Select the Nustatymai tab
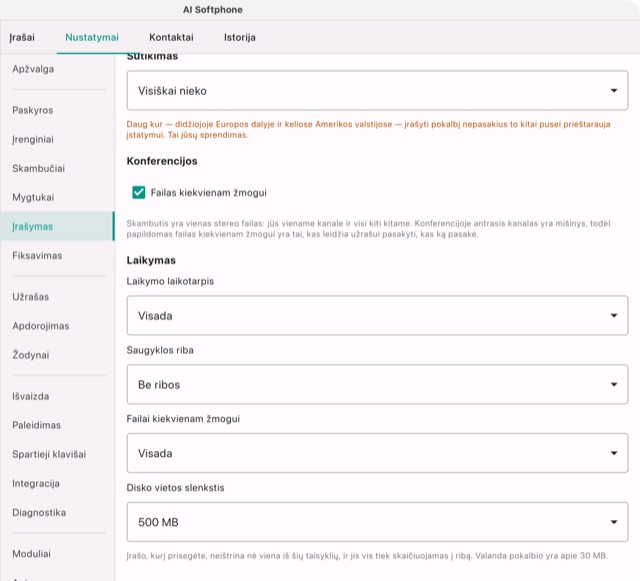 [x=92, y=37]
